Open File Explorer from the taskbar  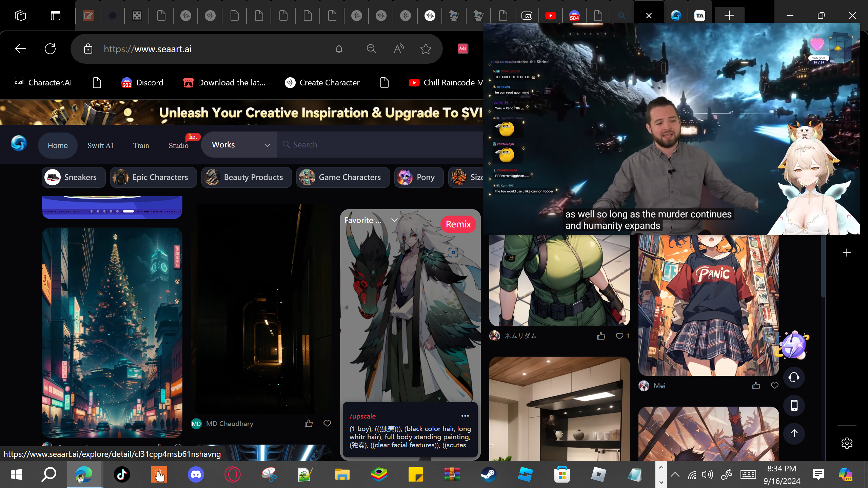click(x=342, y=474)
